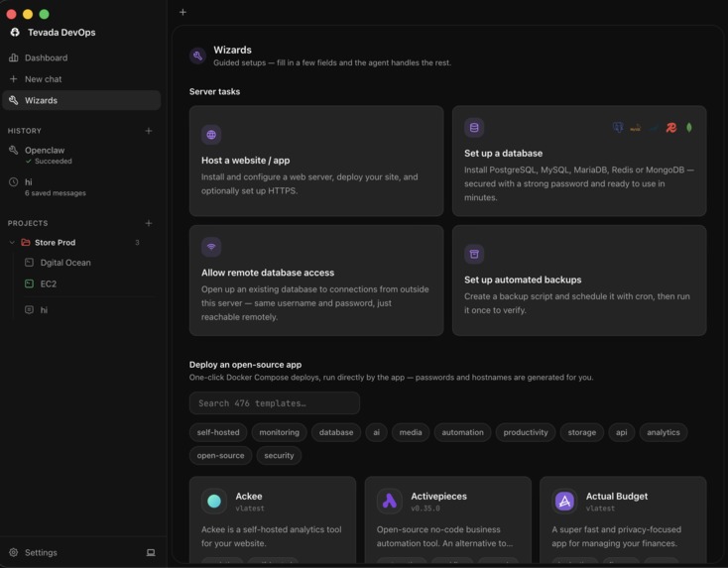Click the PostgreSQL elephant logo
The image size is (728, 568).
tap(618, 127)
